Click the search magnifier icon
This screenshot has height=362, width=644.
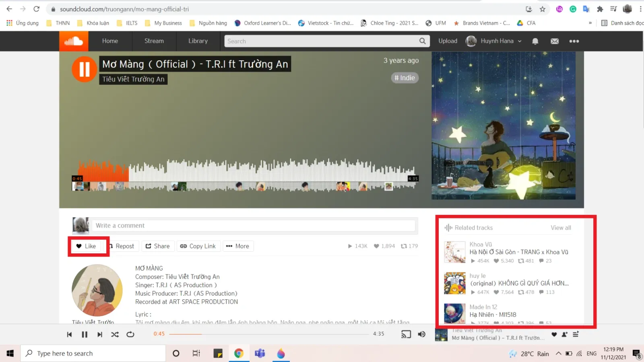point(422,41)
